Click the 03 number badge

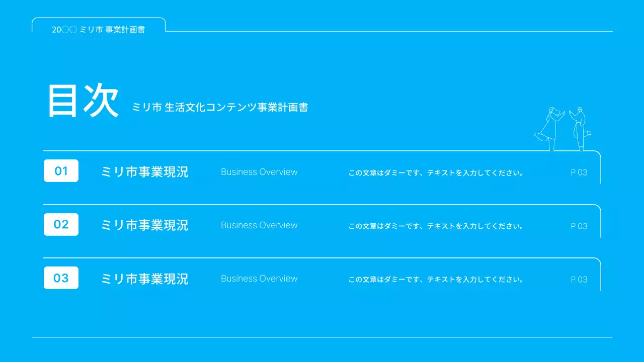click(x=61, y=278)
